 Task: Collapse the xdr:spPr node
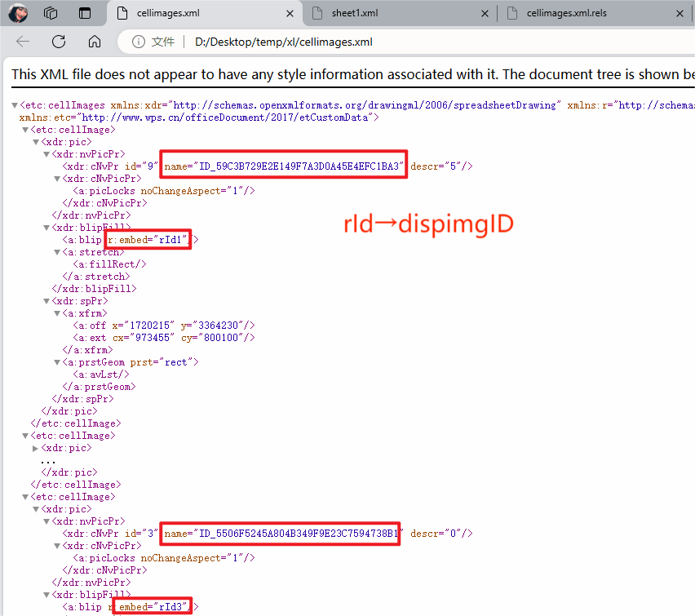46,301
